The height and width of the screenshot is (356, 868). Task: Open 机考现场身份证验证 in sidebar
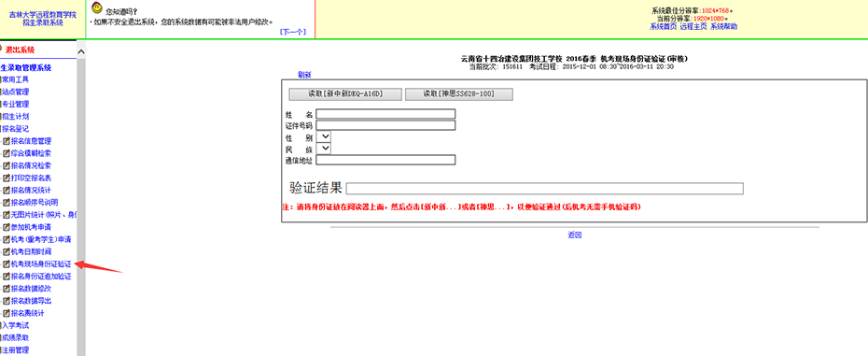click(x=41, y=263)
